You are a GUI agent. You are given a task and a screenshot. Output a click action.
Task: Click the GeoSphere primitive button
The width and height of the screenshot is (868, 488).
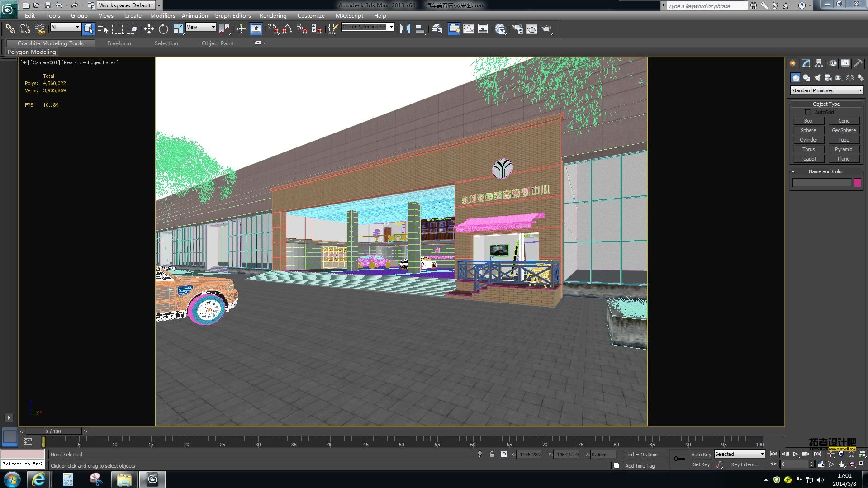(x=844, y=130)
